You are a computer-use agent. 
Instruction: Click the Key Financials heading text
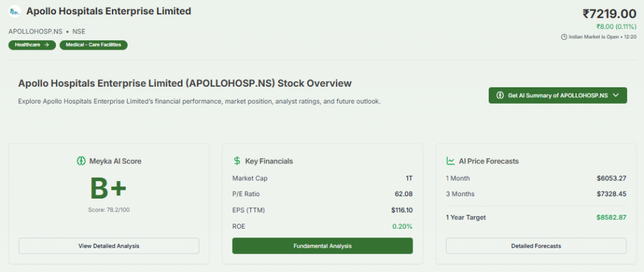pos(269,161)
